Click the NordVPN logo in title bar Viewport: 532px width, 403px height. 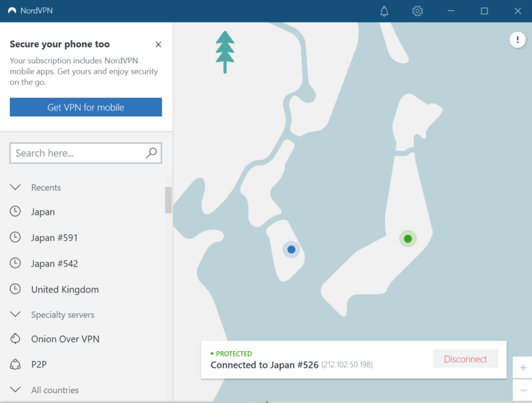pos(12,11)
